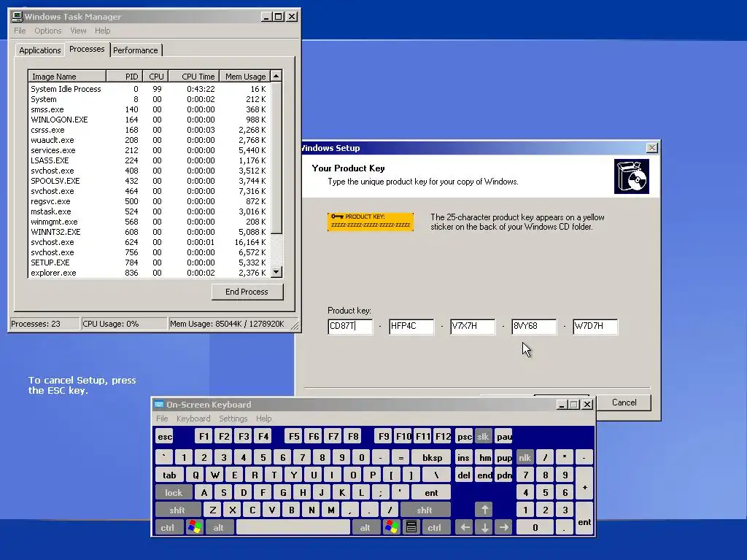The height and width of the screenshot is (560, 747).
Task: Switch to the Applications tab
Action: click(x=40, y=50)
